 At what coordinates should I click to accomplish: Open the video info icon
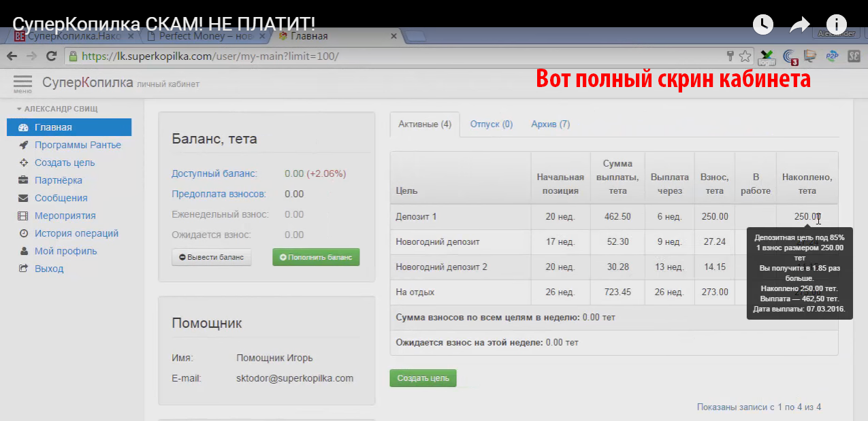[836, 24]
